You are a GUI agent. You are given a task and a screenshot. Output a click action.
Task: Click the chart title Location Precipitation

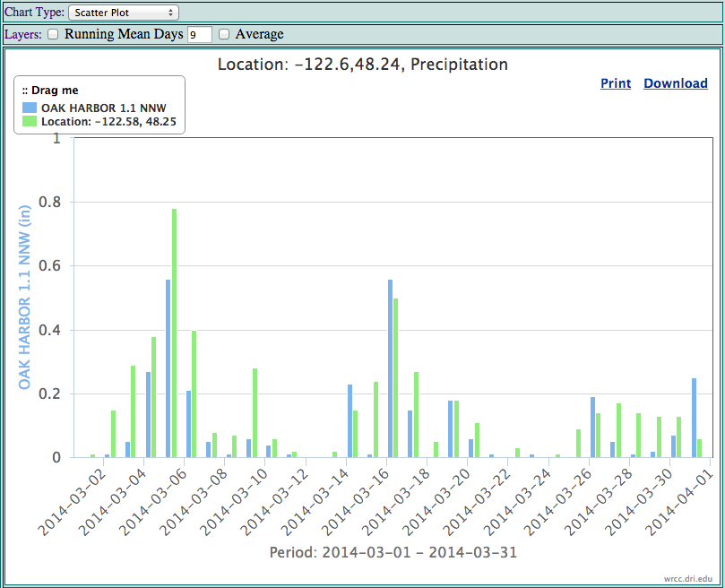[x=362, y=64]
